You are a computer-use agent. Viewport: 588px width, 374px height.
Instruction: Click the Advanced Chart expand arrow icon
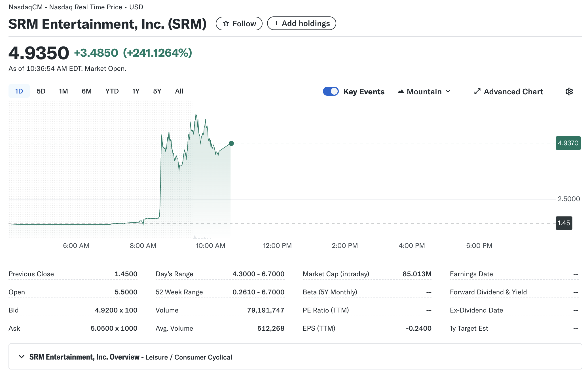click(x=477, y=92)
